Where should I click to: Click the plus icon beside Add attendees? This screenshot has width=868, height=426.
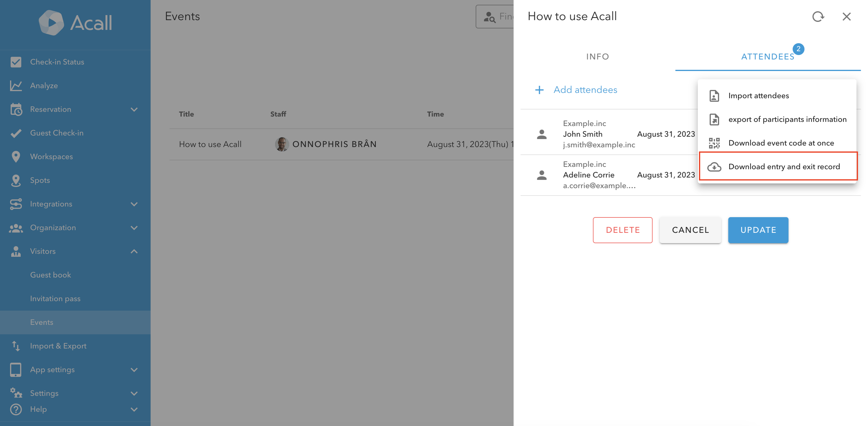[539, 90]
